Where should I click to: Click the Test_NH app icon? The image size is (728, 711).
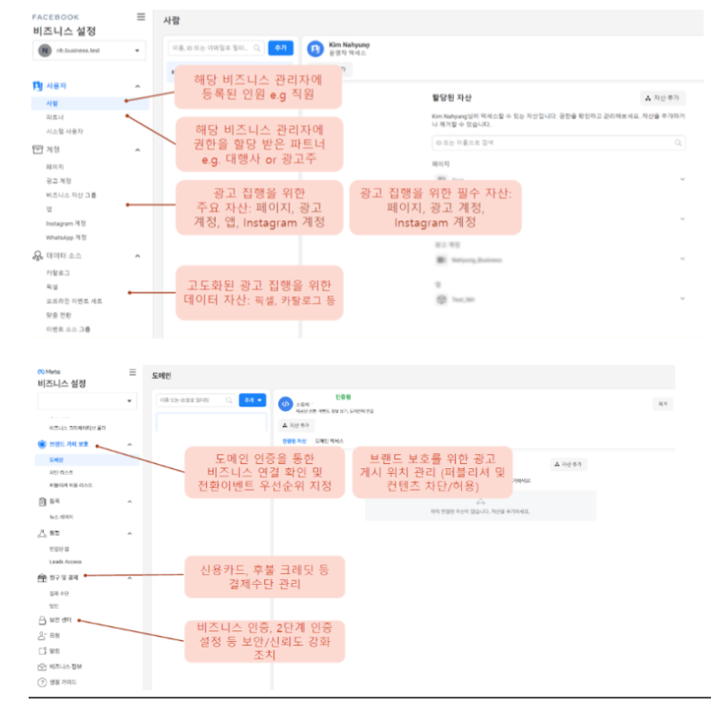pos(441,300)
